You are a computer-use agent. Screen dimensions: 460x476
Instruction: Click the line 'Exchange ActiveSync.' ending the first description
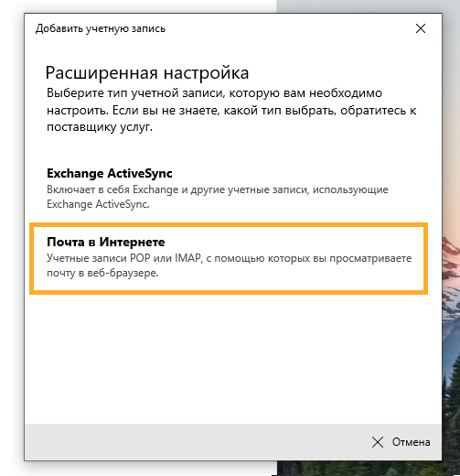pyautogui.click(x=98, y=204)
